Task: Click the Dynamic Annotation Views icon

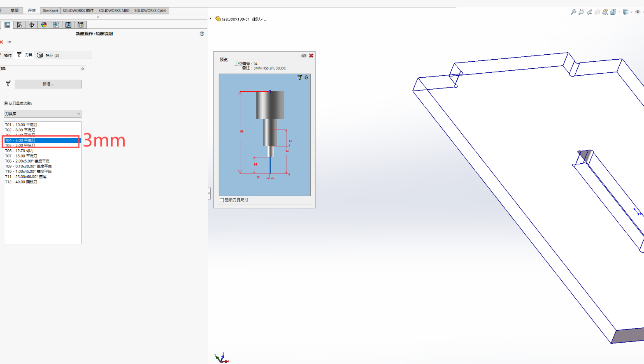Action: point(605,12)
